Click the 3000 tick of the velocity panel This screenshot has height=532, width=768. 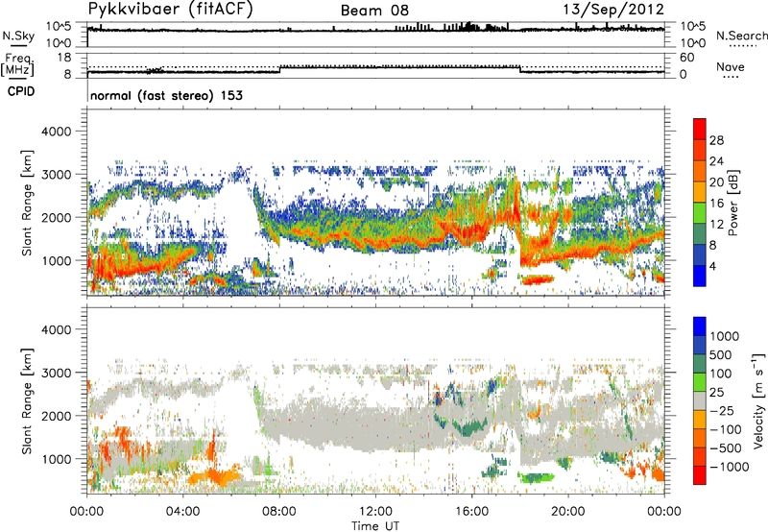click(56, 373)
